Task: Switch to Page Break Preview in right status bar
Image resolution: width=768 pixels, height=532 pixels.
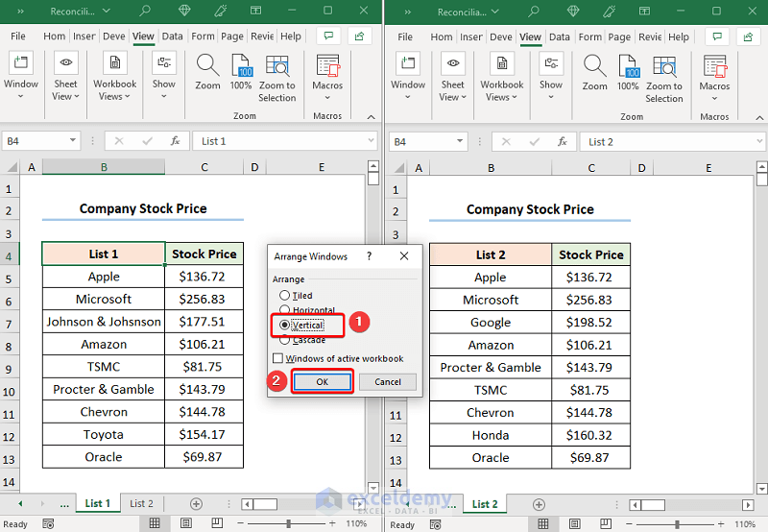Action: click(x=606, y=523)
